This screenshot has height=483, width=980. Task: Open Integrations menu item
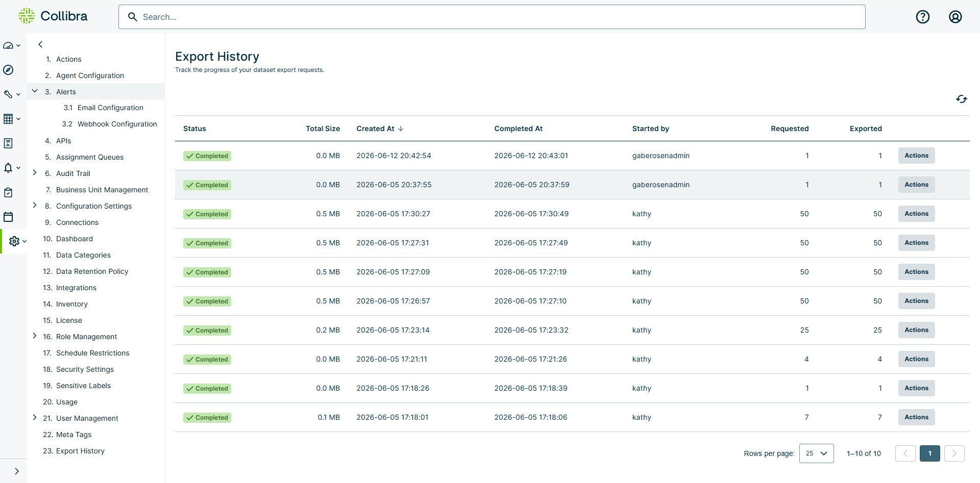[76, 288]
